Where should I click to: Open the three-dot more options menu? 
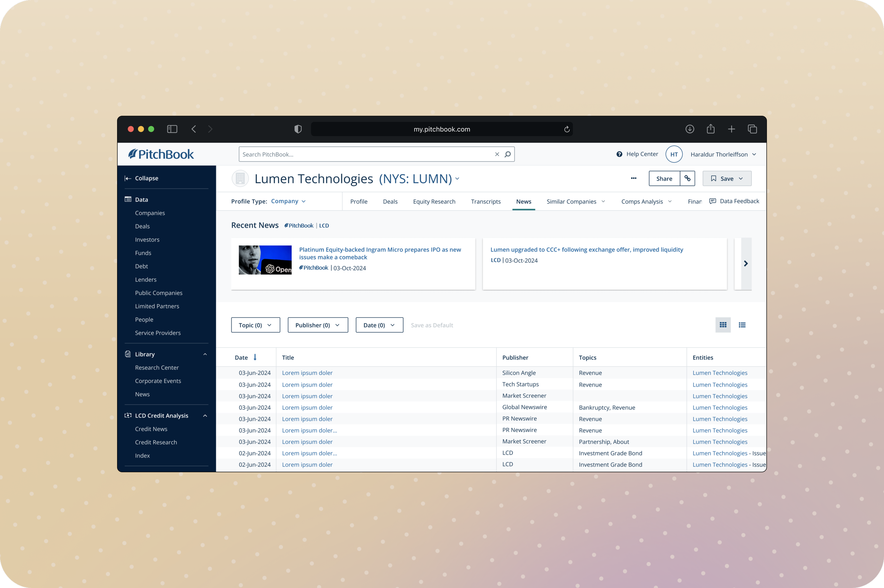tap(633, 179)
